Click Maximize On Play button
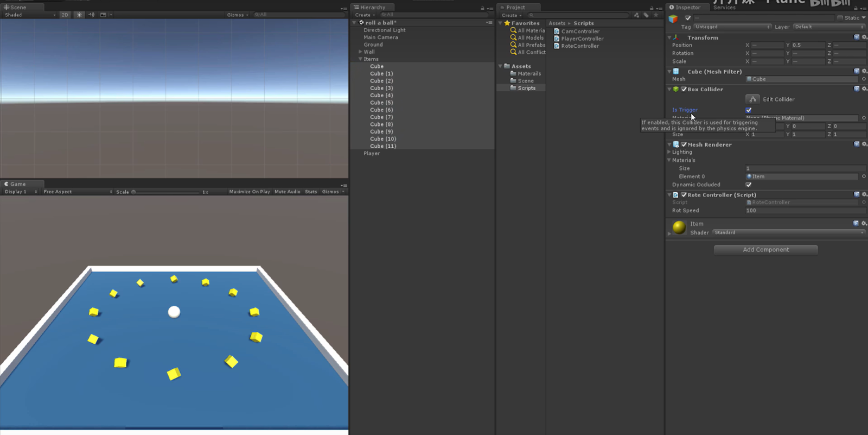 249,192
